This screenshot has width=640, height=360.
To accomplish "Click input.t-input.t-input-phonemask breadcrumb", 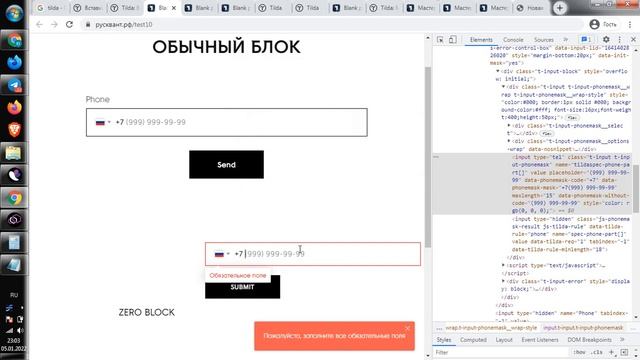I will 583,328.
